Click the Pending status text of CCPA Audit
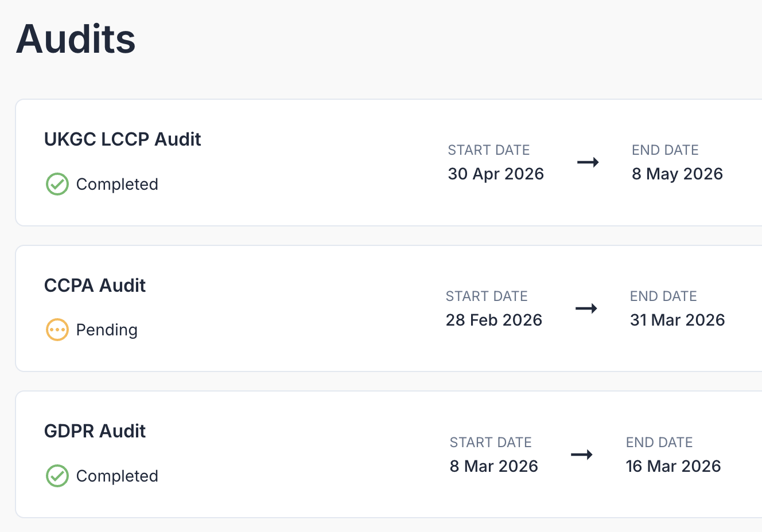Viewport: 762px width, 532px height. 107,330
